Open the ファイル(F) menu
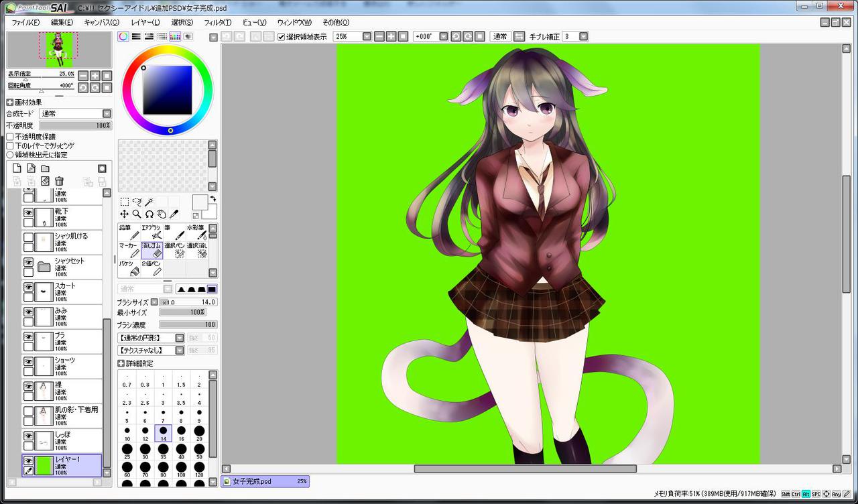The width and height of the screenshot is (858, 504). [25, 22]
